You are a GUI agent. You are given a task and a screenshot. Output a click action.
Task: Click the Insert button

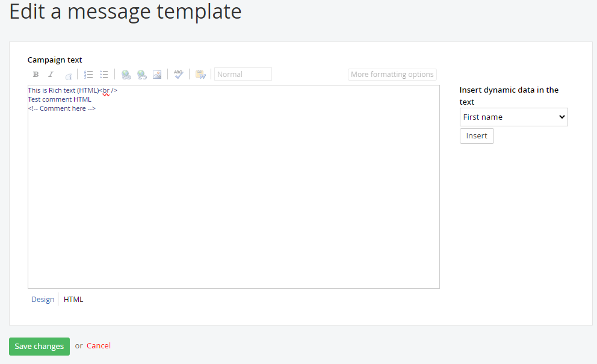tap(477, 136)
